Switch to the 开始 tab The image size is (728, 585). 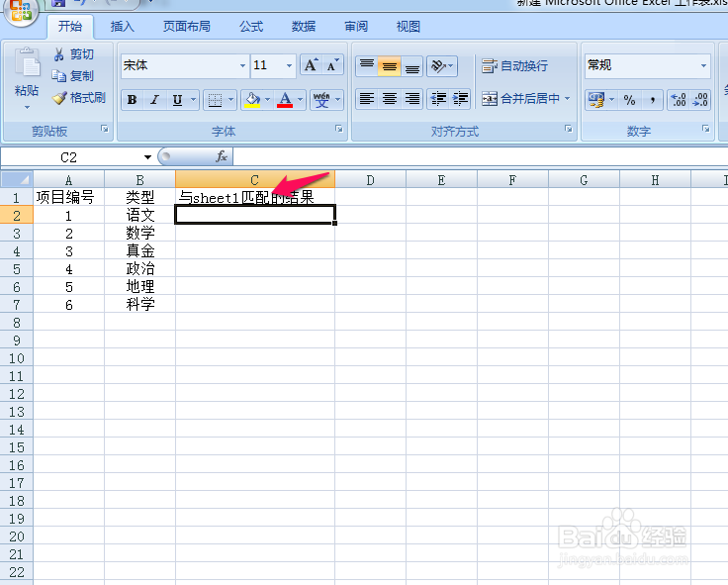point(70,27)
